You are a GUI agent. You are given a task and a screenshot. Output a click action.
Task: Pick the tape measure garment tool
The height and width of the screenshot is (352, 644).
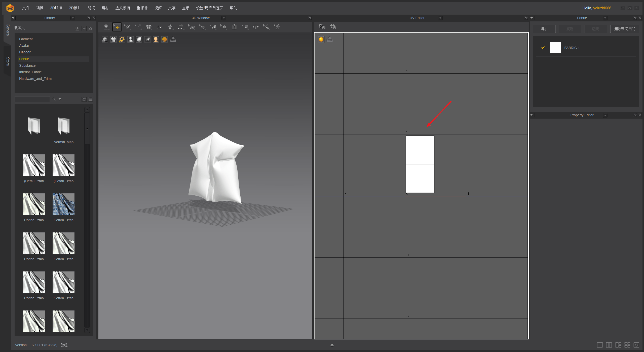[x=266, y=27]
